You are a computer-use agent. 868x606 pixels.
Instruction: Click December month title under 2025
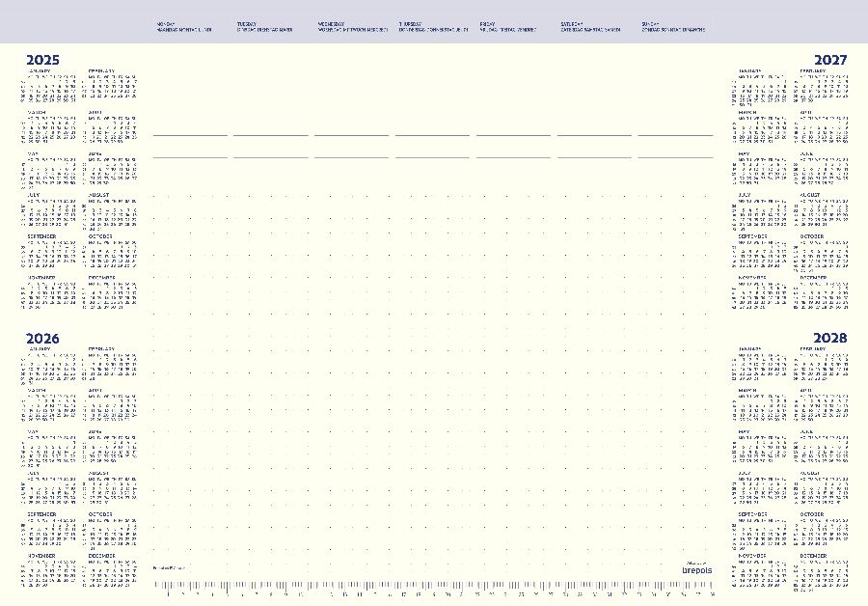102,278
